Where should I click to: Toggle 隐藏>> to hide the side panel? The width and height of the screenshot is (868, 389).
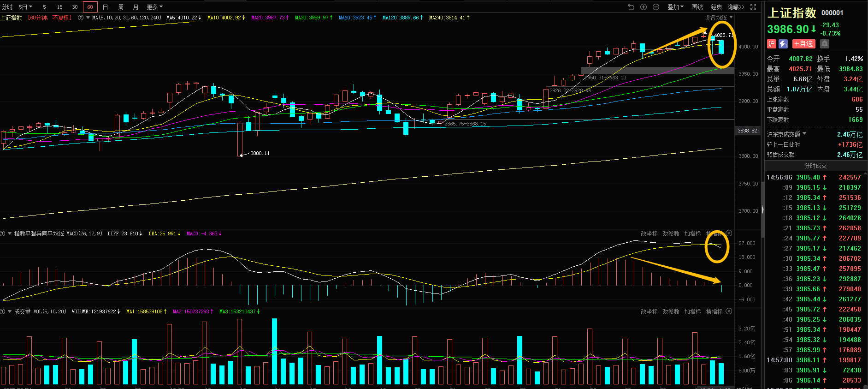(736, 7)
